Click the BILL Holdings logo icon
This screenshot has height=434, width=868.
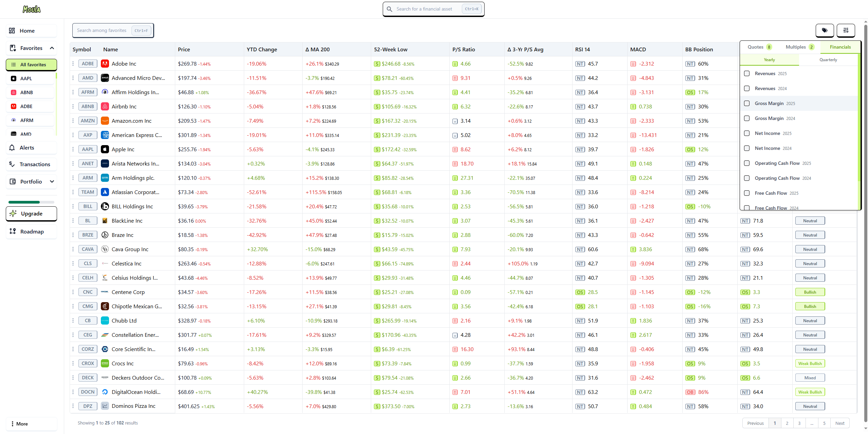105,206
